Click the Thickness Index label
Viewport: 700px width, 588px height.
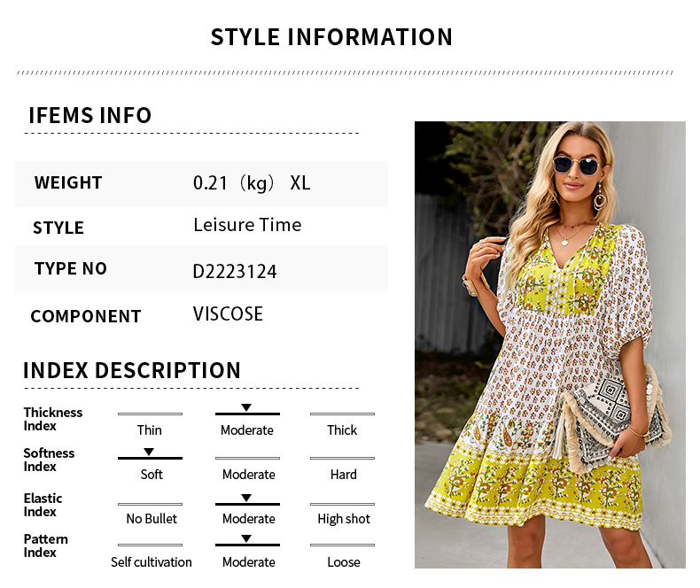click(52, 419)
